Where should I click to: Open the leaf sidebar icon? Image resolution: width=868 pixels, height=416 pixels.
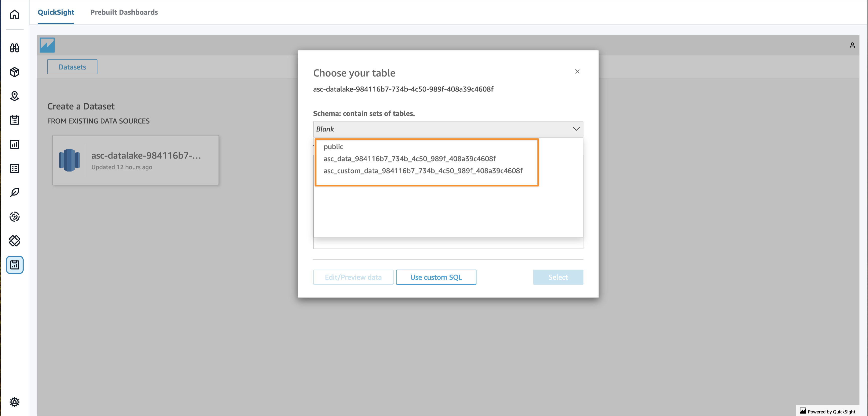(15, 192)
